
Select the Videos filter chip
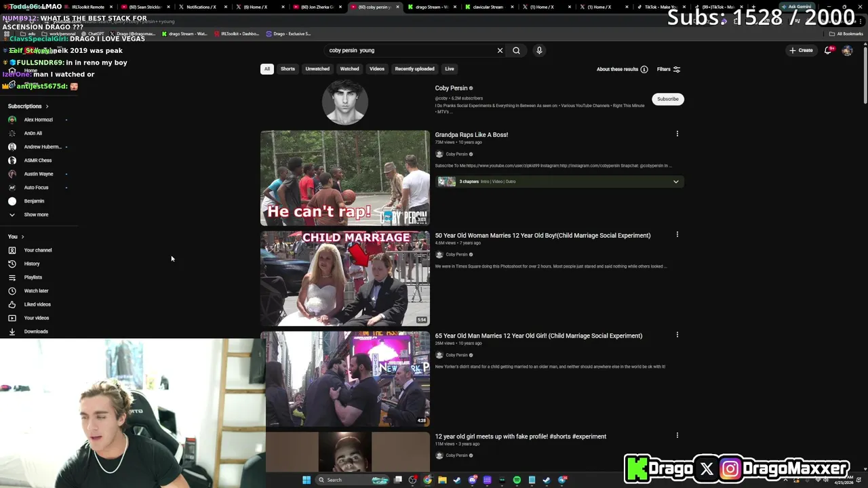click(x=377, y=69)
